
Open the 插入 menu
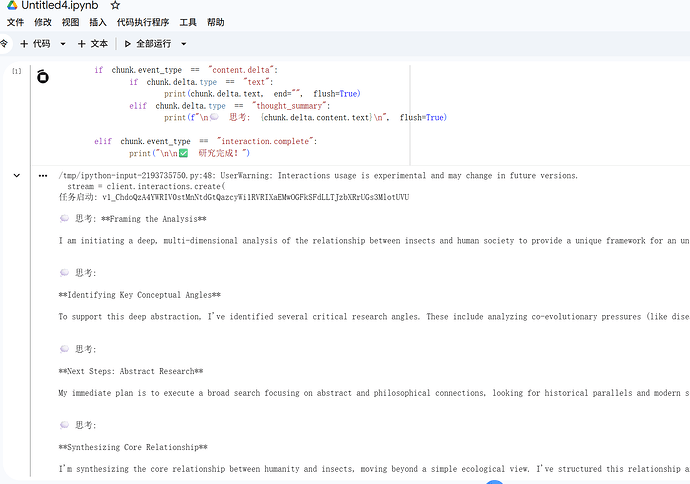[x=98, y=22]
